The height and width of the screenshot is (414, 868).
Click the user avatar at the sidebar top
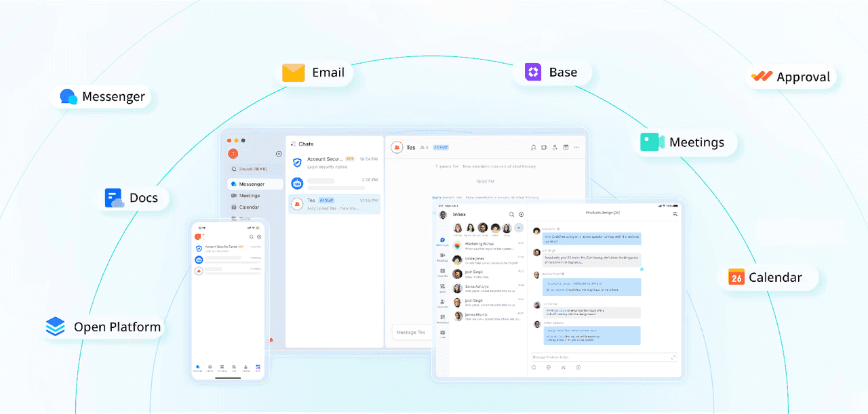click(x=233, y=154)
